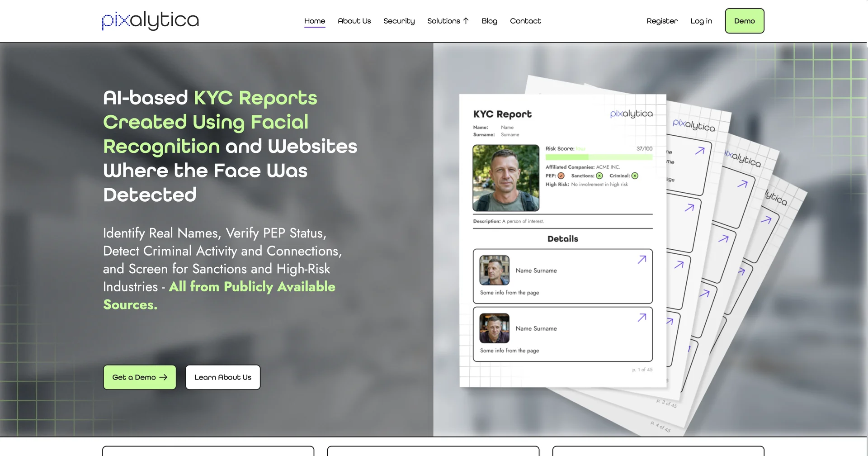Click the green Risk Score progress bar
Screen dimensions: 868x456
(599, 157)
